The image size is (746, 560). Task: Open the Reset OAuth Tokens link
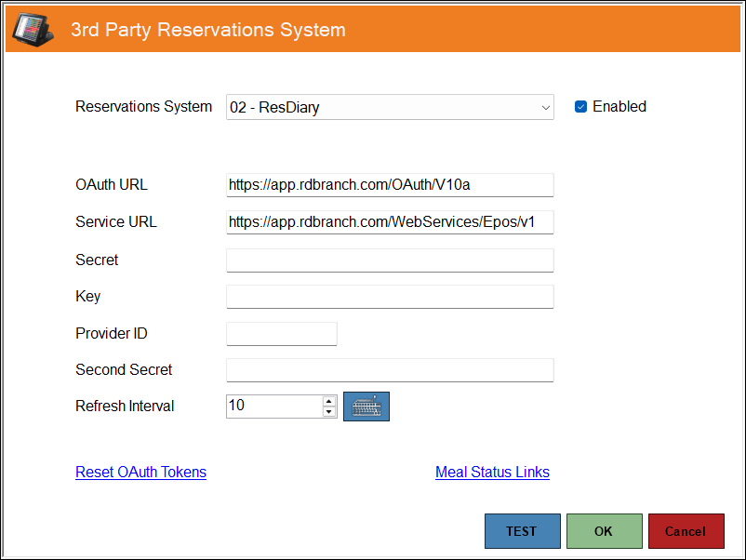tap(140, 472)
